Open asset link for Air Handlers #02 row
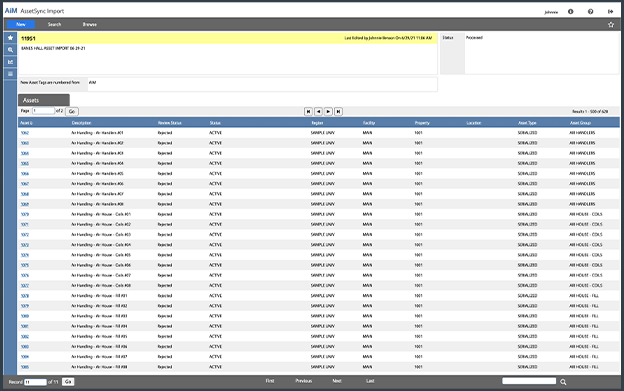 tap(25, 143)
